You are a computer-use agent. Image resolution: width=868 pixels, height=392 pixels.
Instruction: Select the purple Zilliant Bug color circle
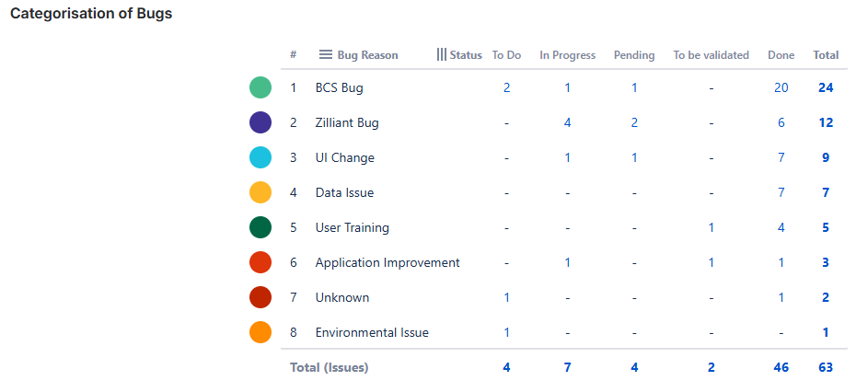260,123
